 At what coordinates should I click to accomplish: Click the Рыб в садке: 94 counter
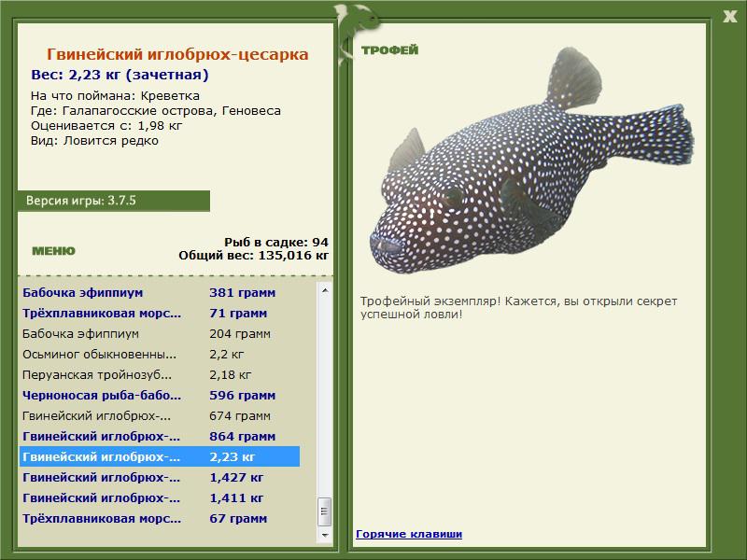276,242
